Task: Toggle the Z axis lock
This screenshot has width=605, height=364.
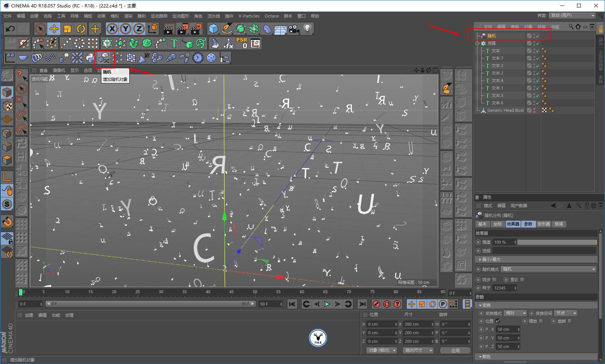Action: [139, 29]
